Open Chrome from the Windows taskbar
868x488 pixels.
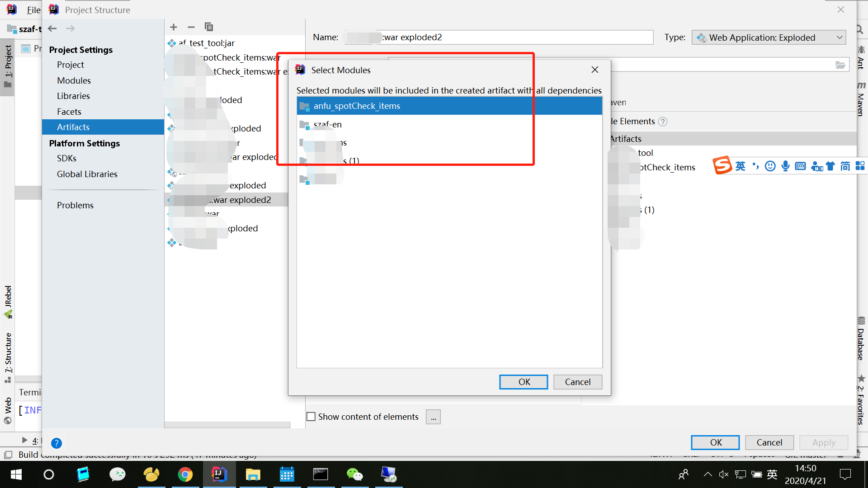pyautogui.click(x=185, y=474)
